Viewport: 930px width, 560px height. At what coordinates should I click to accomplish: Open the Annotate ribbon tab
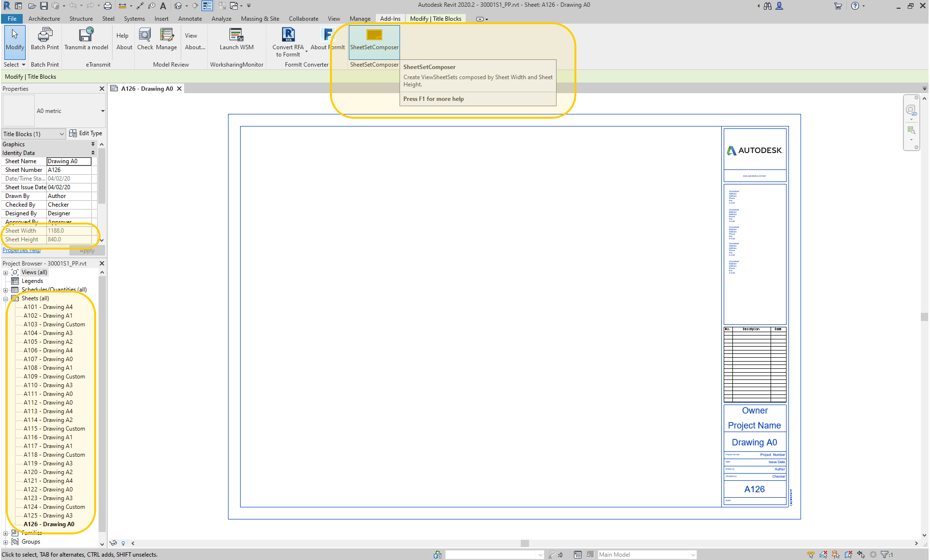pyautogui.click(x=190, y=19)
